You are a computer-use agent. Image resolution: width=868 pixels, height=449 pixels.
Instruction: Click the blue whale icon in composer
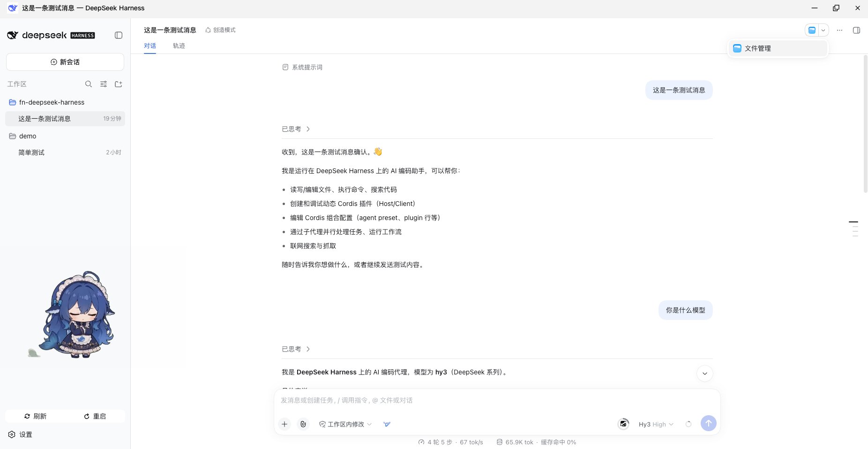click(x=387, y=424)
